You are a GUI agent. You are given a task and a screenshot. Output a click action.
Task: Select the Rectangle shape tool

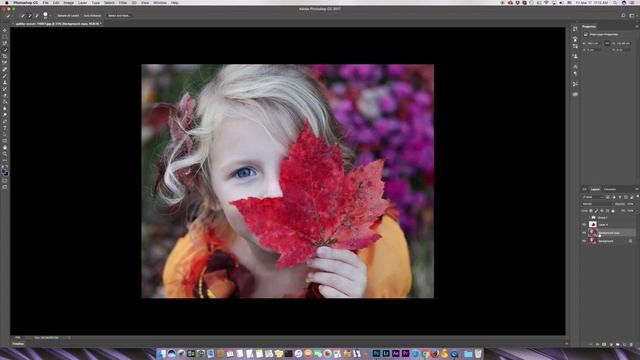click(5, 141)
